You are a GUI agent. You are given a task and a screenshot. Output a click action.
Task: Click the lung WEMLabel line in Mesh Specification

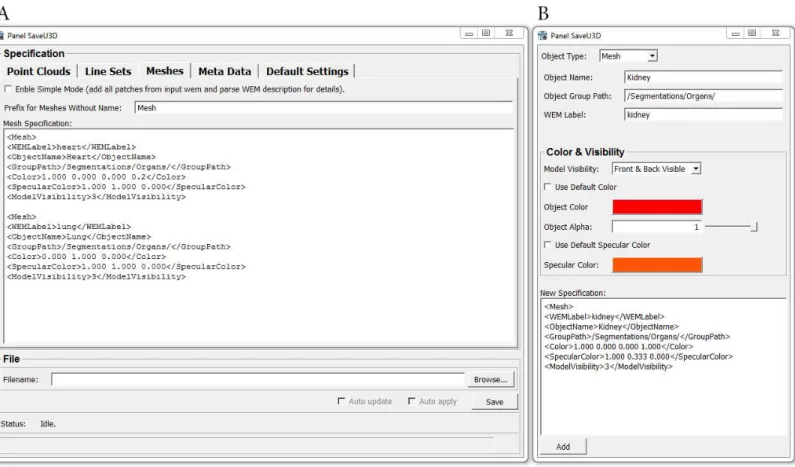tap(69, 227)
